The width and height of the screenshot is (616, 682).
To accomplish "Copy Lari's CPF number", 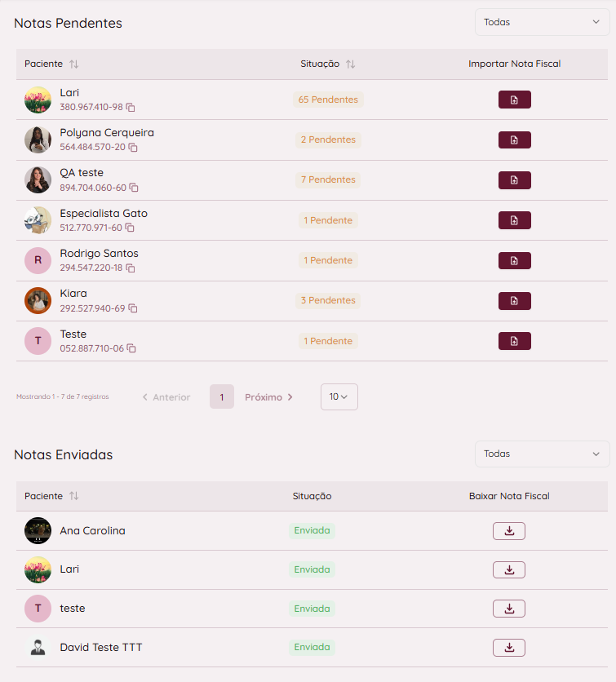I will coord(131,108).
